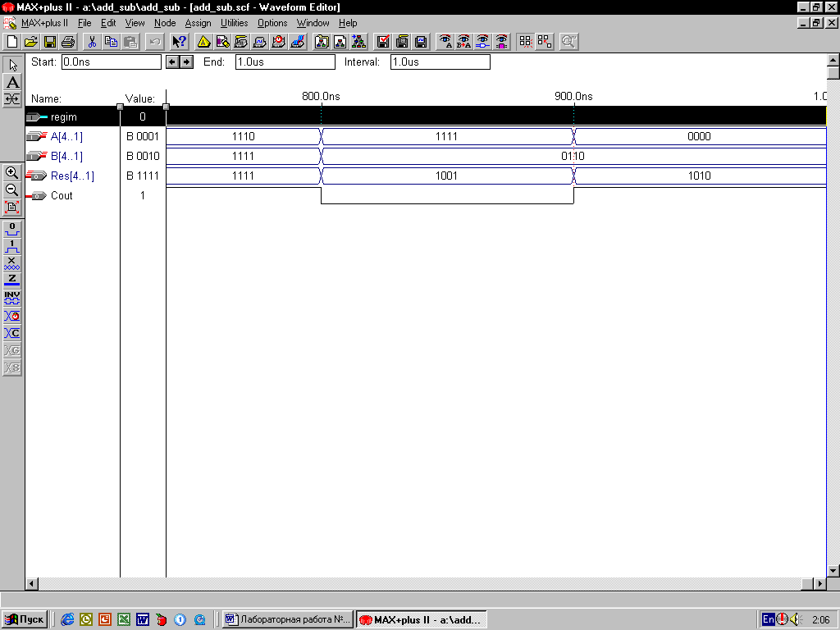The image size is (840, 630).
Task: Open the Edit menu
Action: pos(108,23)
